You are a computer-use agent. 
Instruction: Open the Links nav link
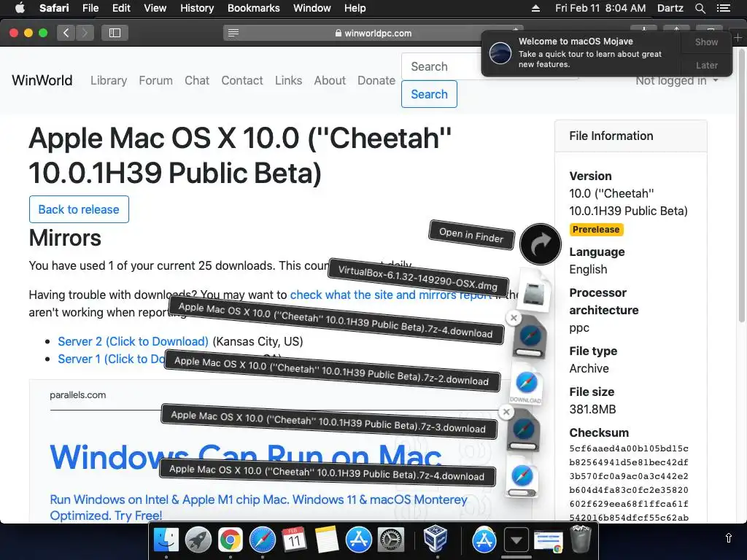click(x=288, y=80)
